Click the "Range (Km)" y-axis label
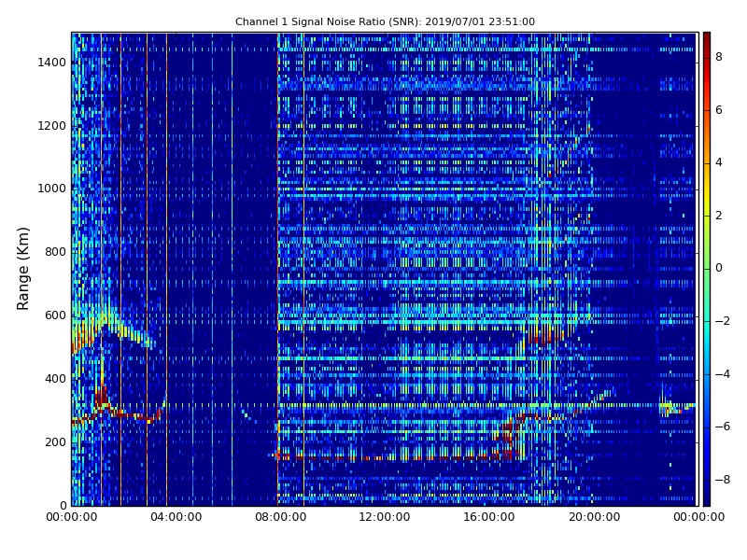The width and height of the screenshot is (747, 560). pos(22,269)
